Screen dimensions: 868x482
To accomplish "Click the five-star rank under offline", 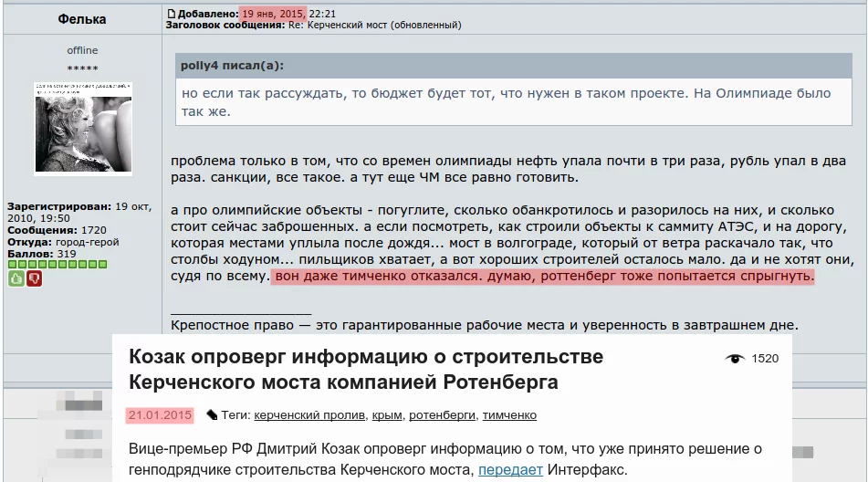I will tap(82, 68).
